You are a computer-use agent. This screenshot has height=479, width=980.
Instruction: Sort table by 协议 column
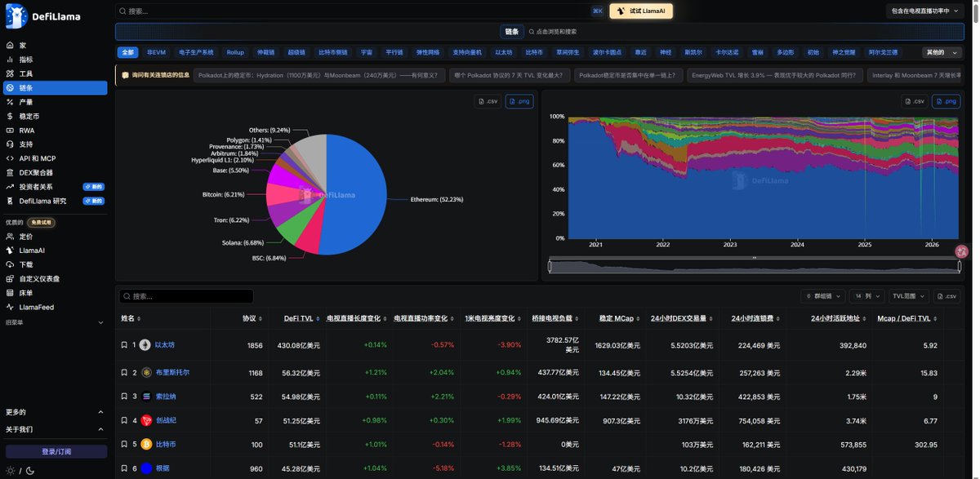(x=252, y=318)
